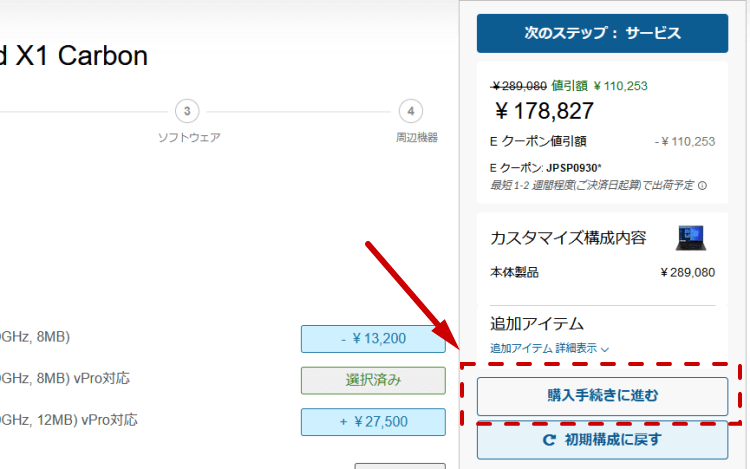Click the 周辺機器 step label
Viewport: 750px width, 469px height.
point(417,138)
